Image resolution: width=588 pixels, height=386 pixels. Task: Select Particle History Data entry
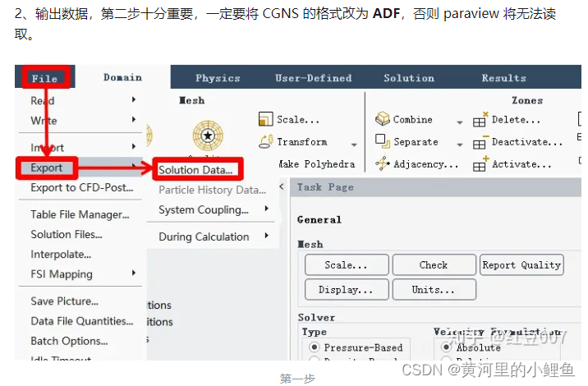coord(212,190)
